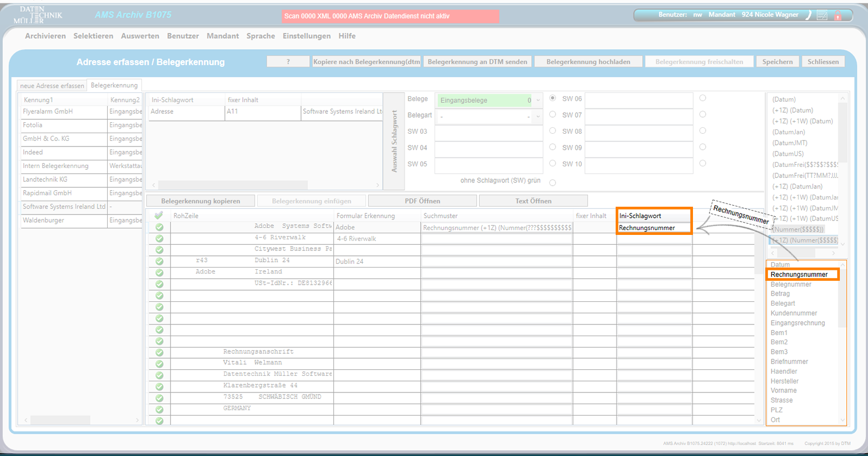868x456 pixels.
Task: Enable 'ohne Schlagwort (SW) grün' radio button
Action: click(553, 182)
